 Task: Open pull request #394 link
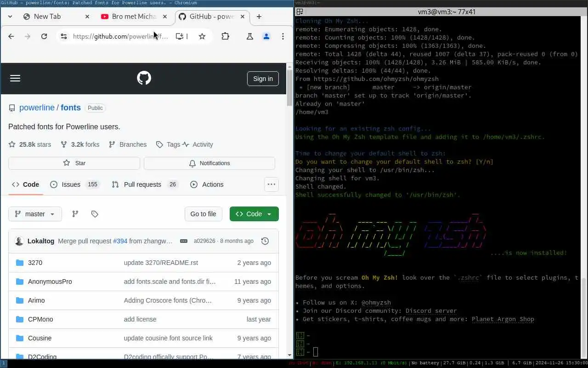pyautogui.click(x=120, y=241)
